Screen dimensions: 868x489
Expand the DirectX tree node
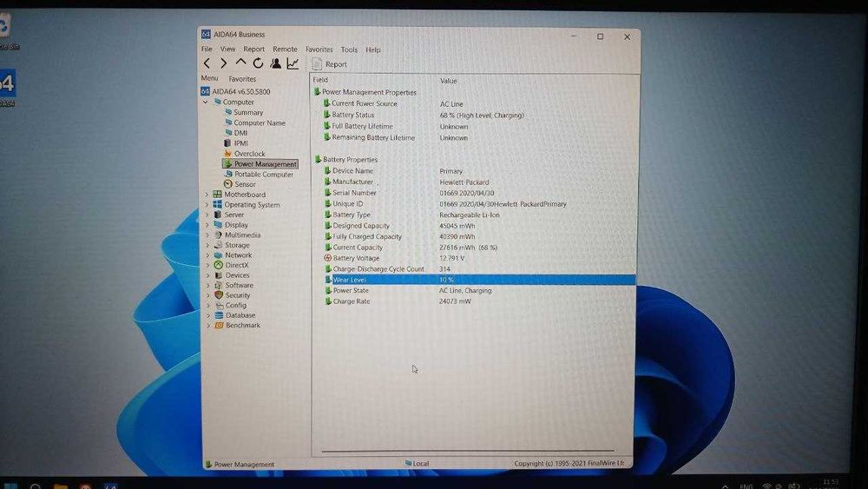click(x=208, y=265)
